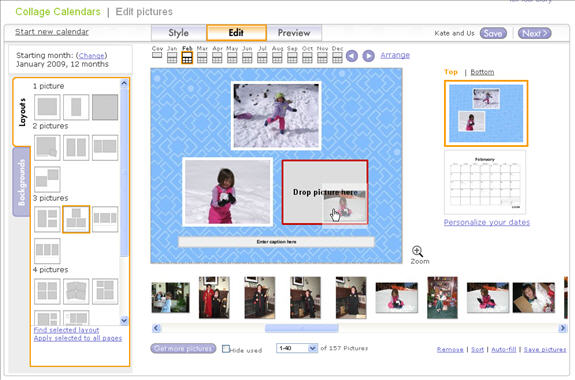Select the Oct month icon
Screen dimensions: 575x380
[x=307, y=58]
